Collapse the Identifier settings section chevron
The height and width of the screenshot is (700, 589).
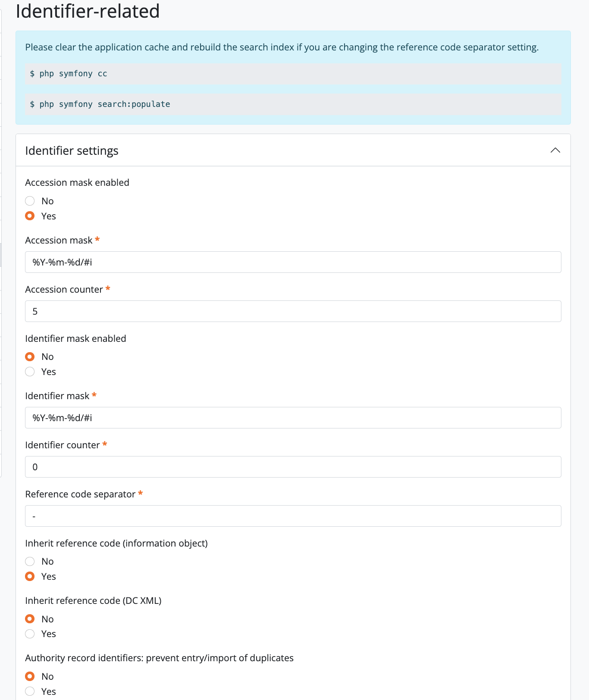click(x=555, y=150)
